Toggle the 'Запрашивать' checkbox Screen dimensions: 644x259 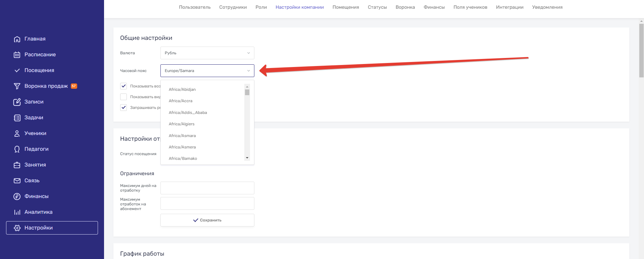tap(123, 108)
